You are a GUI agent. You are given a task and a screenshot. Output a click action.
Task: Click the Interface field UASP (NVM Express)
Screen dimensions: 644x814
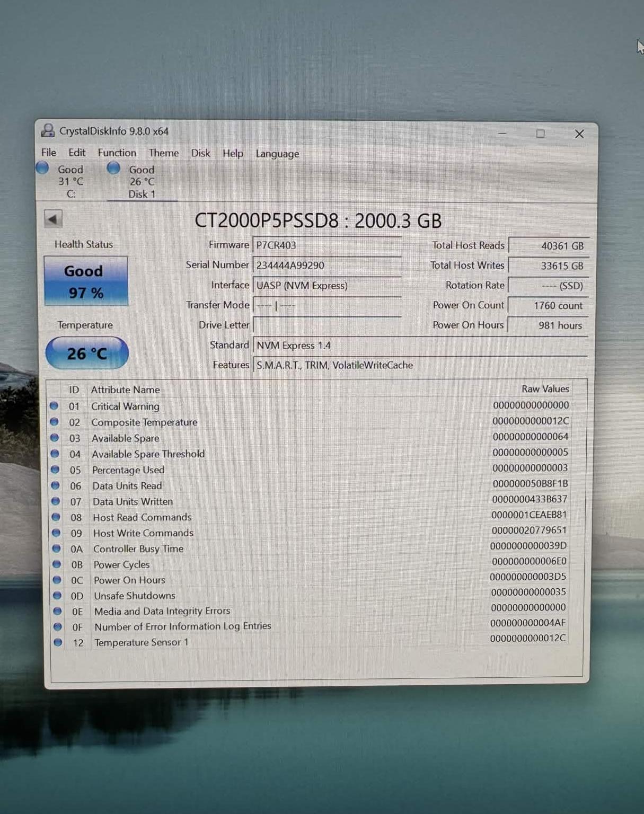pos(327,286)
